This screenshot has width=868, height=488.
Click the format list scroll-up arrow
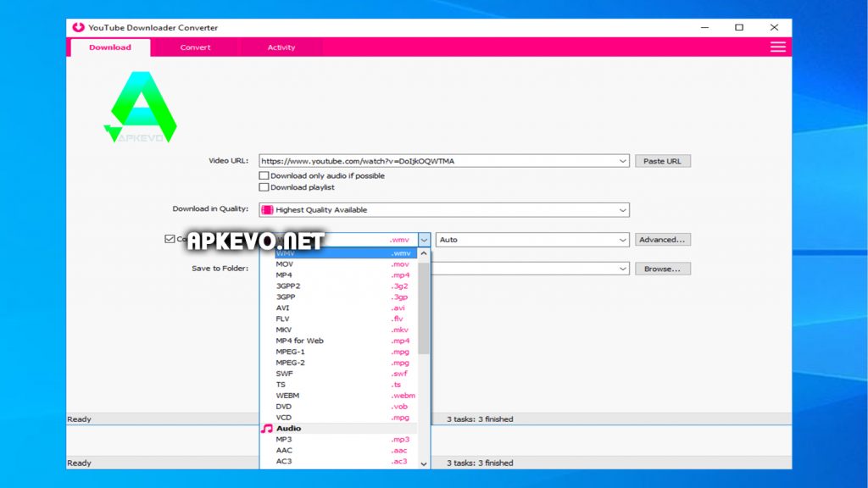point(424,253)
